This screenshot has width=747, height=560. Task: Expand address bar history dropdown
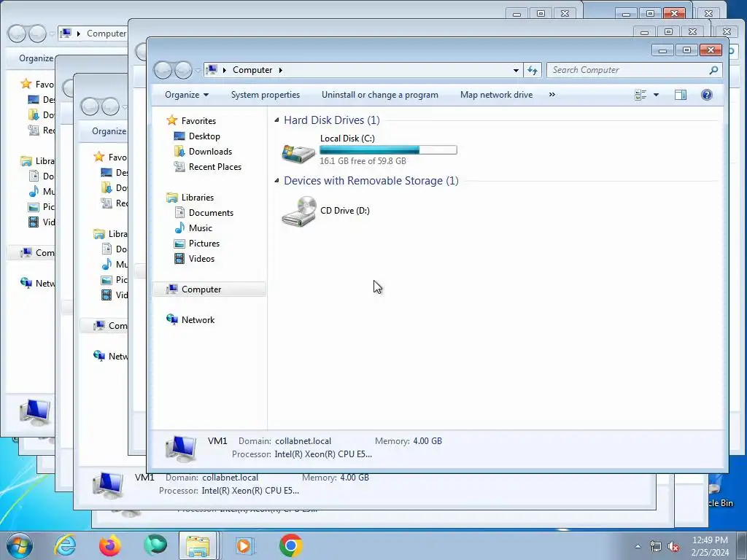[516, 70]
